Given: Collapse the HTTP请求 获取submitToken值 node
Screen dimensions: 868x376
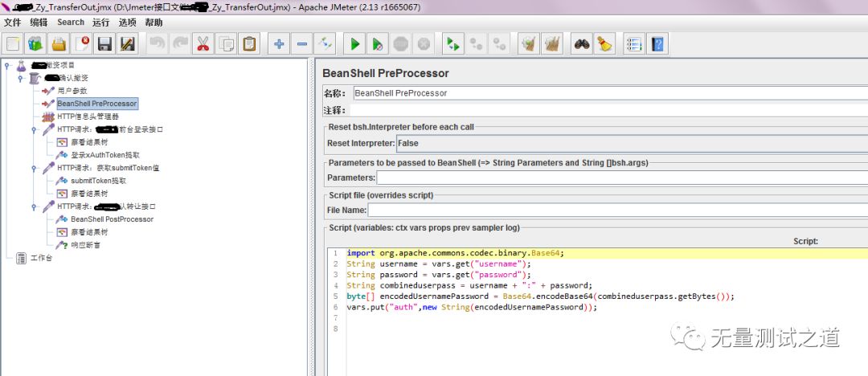Looking at the screenshot, I should click(34, 168).
